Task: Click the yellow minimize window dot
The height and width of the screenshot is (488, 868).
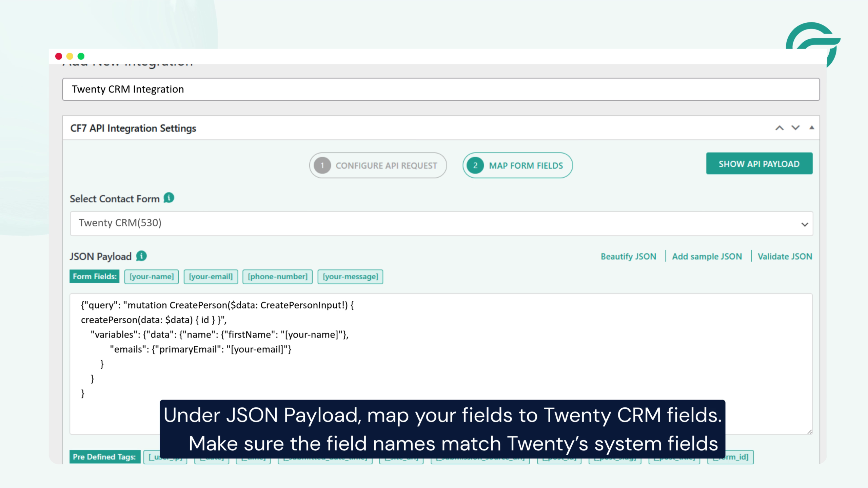Action: pyautogui.click(x=70, y=56)
